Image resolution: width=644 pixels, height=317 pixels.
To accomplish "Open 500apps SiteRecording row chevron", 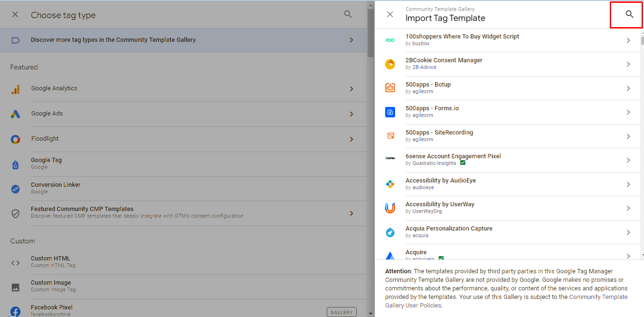I will [x=628, y=136].
